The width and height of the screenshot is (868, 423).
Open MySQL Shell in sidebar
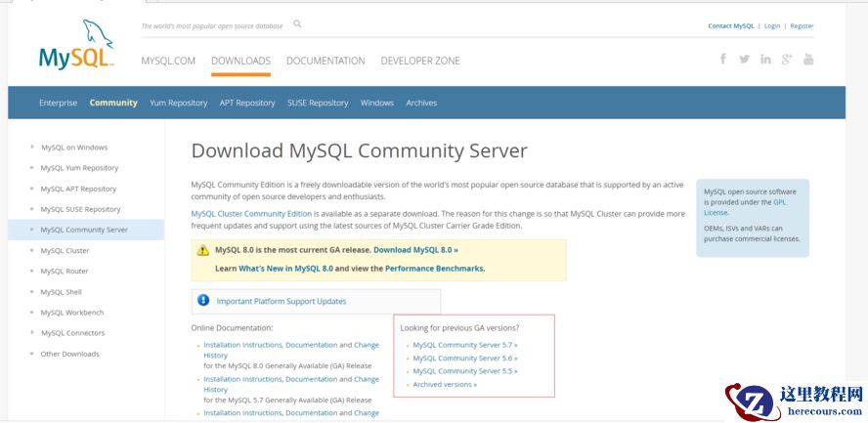coord(61,292)
